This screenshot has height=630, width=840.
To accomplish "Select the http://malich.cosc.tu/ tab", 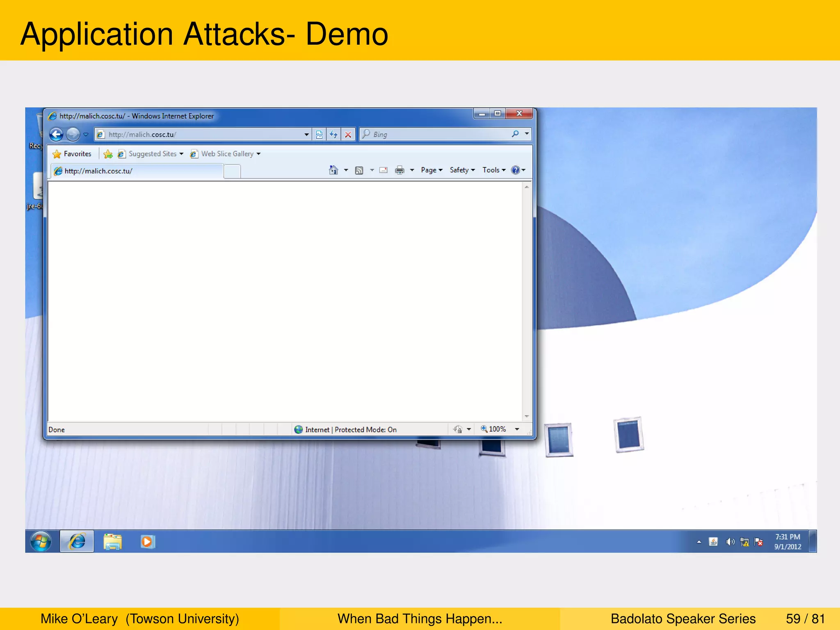I will [138, 171].
